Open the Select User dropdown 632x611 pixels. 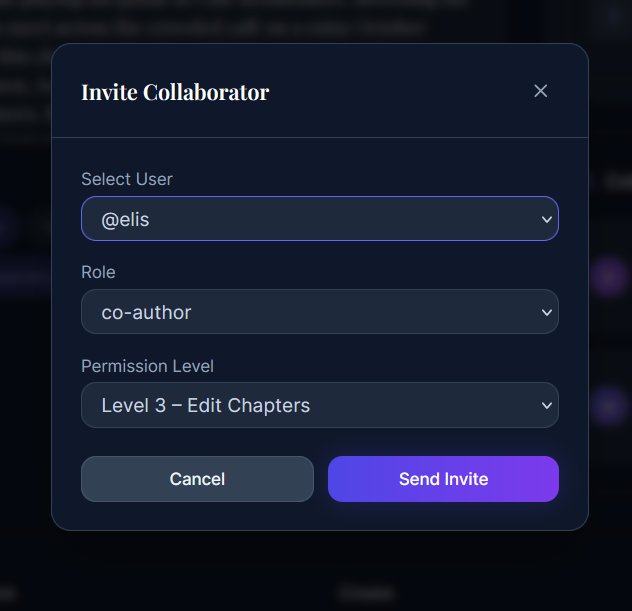pyautogui.click(x=319, y=219)
